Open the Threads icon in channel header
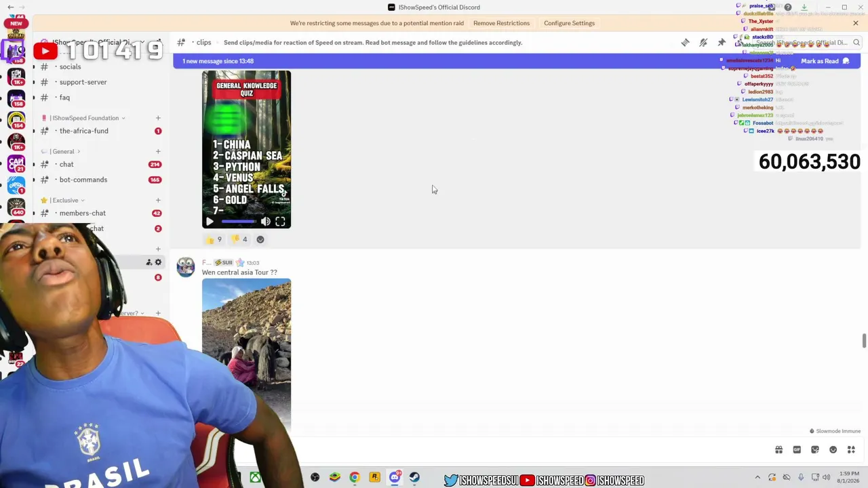The height and width of the screenshot is (488, 868). point(686,43)
